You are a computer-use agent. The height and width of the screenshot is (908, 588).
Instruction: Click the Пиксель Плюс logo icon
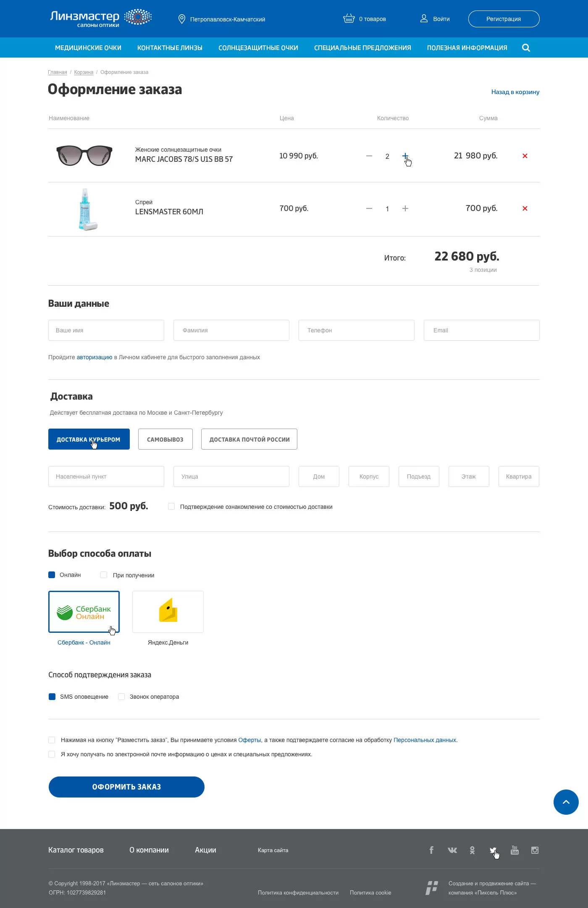click(x=432, y=888)
